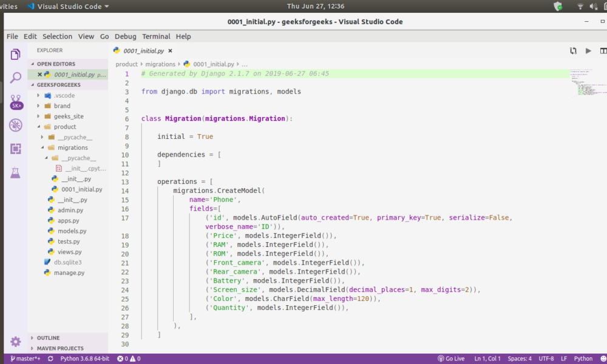This screenshot has height=364, width=607.
Task: Open manage.py in the explorer
Action: point(69,273)
